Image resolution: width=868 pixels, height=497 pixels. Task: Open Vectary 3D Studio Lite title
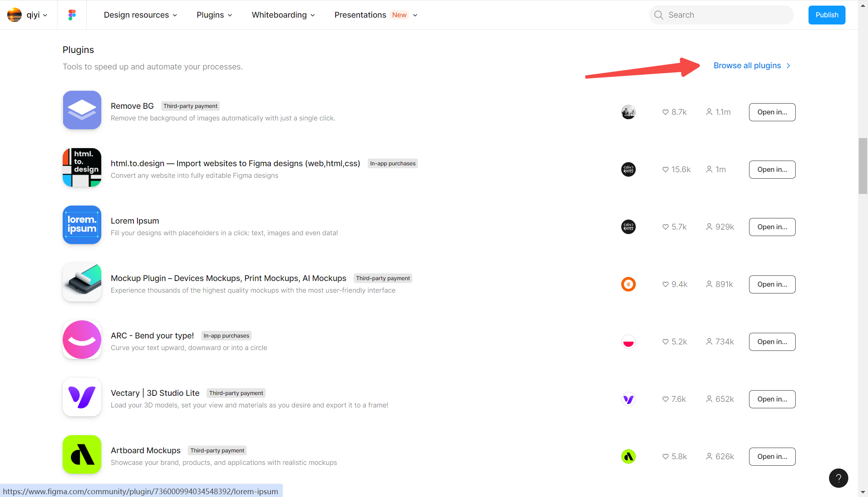155,393
